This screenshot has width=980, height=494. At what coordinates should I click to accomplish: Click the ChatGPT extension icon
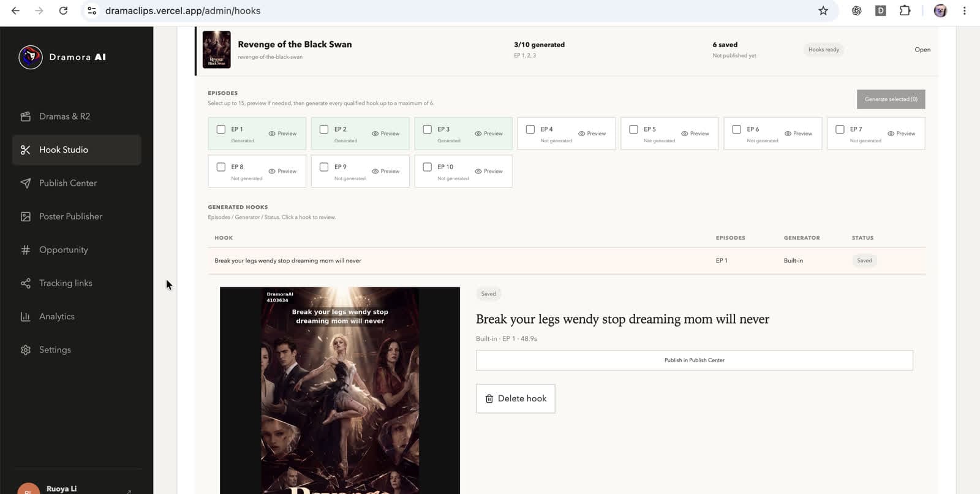click(x=856, y=10)
